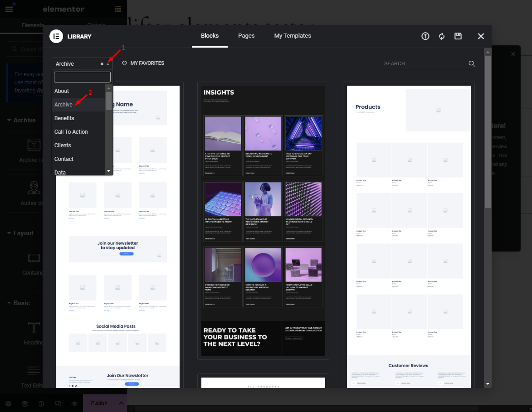Click the Import Template upload icon
Viewport: 532px width, 412px height.
425,36
